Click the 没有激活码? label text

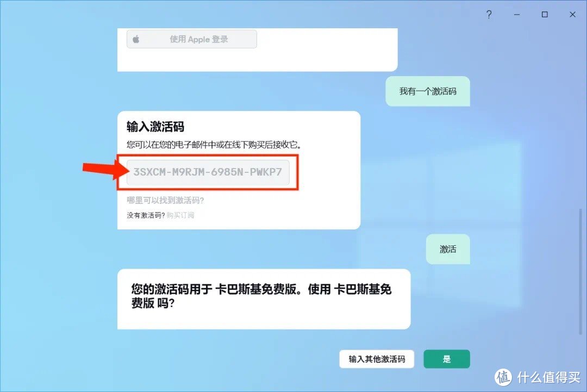click(146, 215)
